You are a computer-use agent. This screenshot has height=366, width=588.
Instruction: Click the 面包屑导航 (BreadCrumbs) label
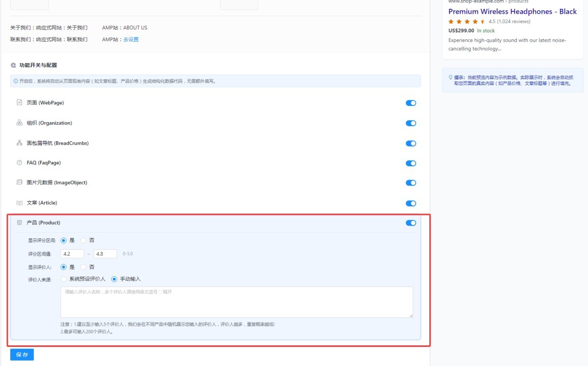58,143
